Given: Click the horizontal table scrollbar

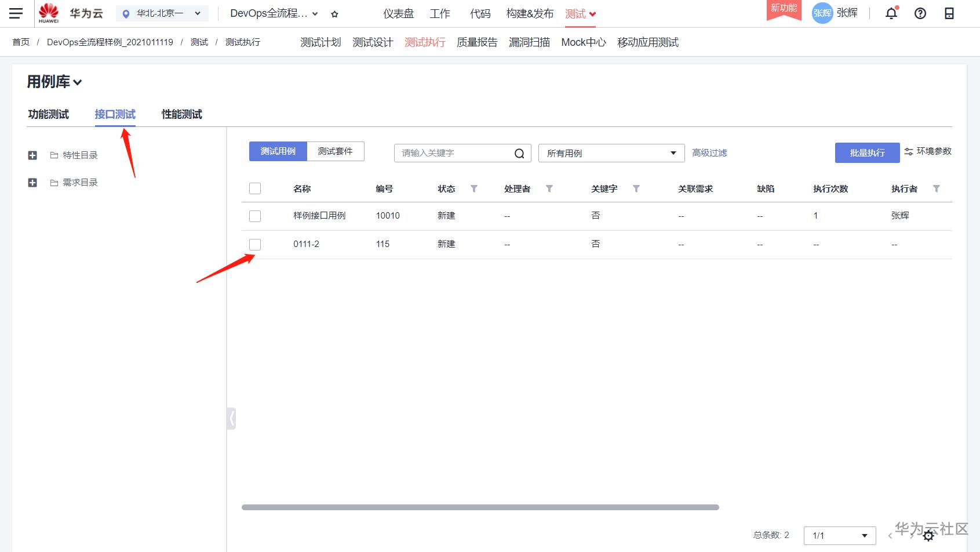Looking at the screenshot, I should coord(480,507).
